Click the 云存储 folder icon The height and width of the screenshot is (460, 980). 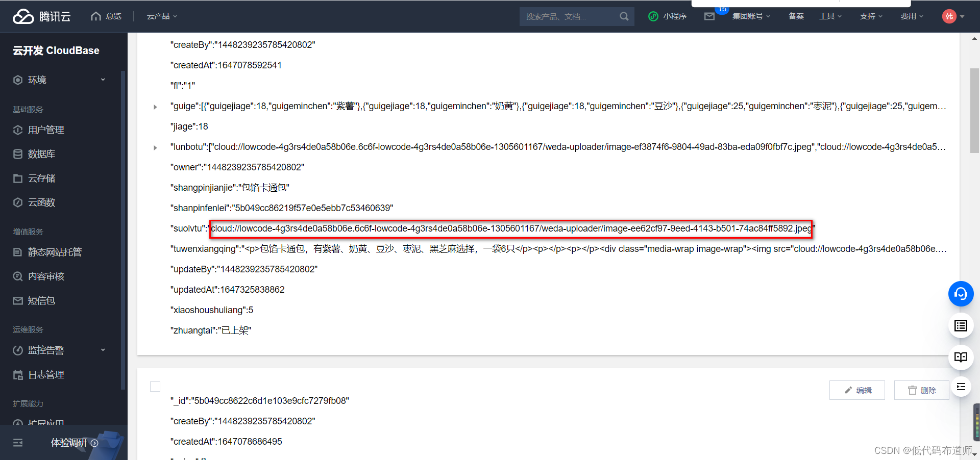18,178
